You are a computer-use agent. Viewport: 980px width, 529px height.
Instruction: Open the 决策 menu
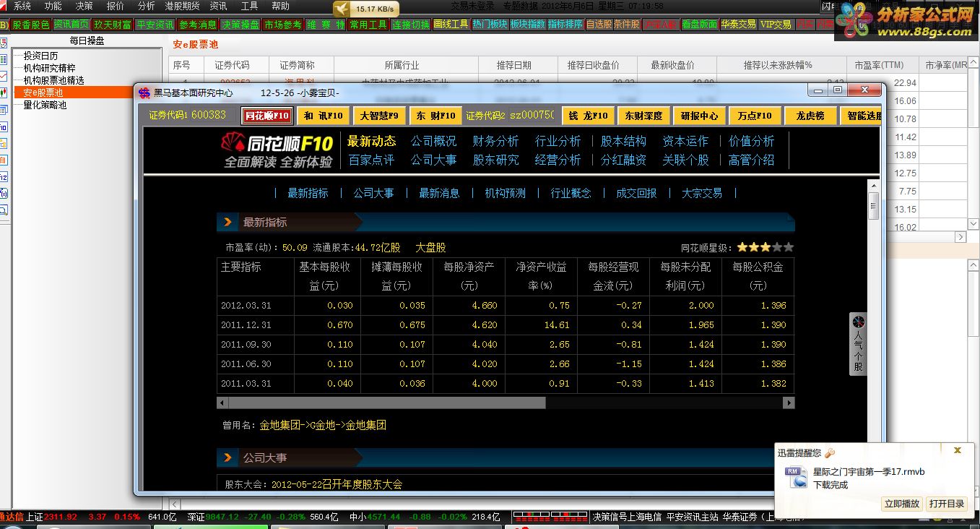(x=84, y=6)
